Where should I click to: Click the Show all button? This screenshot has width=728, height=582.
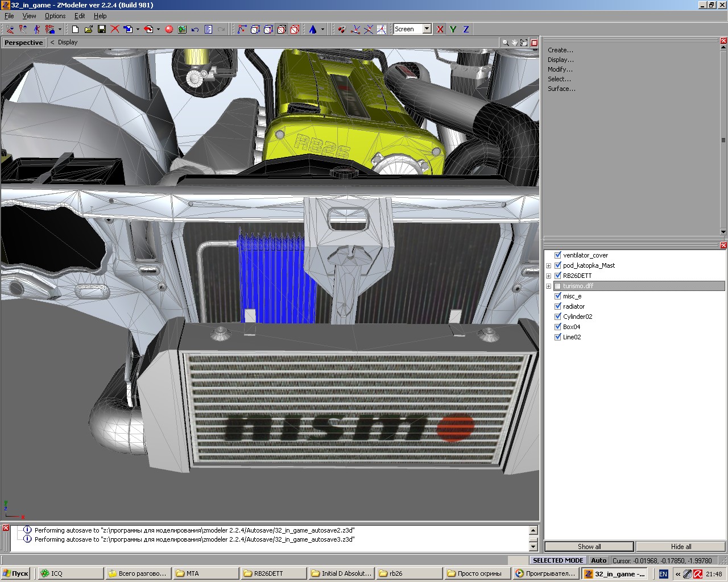pyautogui.click(x=589, y=547)
